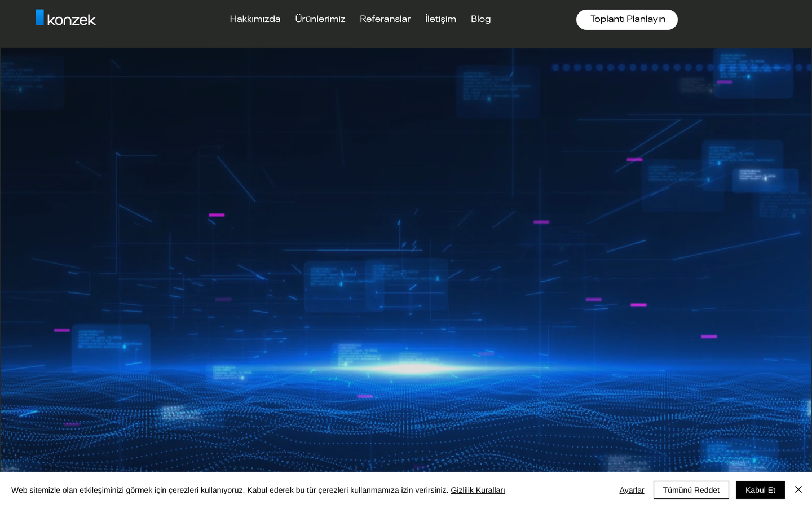
Task: Click the Toplantı Planlayın button
Action: pos(627,20)
